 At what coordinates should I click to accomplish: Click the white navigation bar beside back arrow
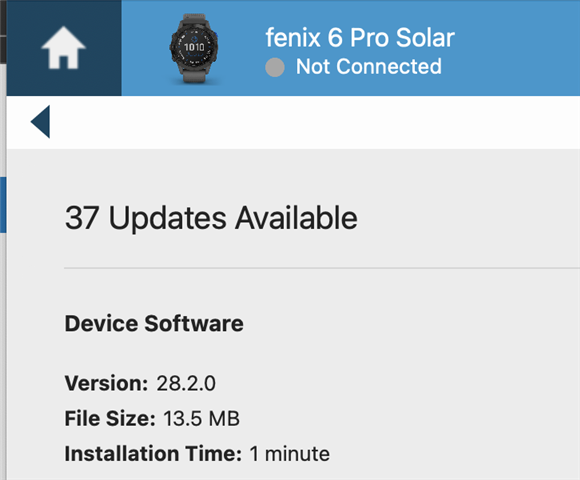point(314,122)
